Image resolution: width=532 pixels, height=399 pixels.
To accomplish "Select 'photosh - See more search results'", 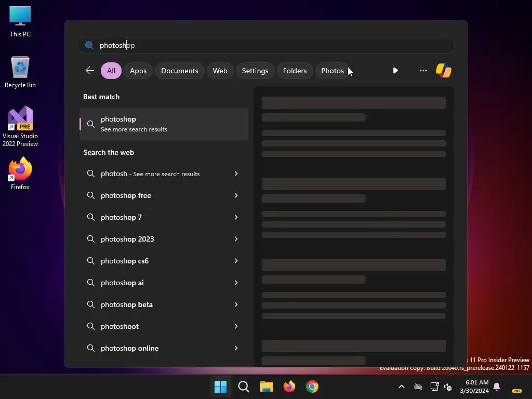I will 164,174.
